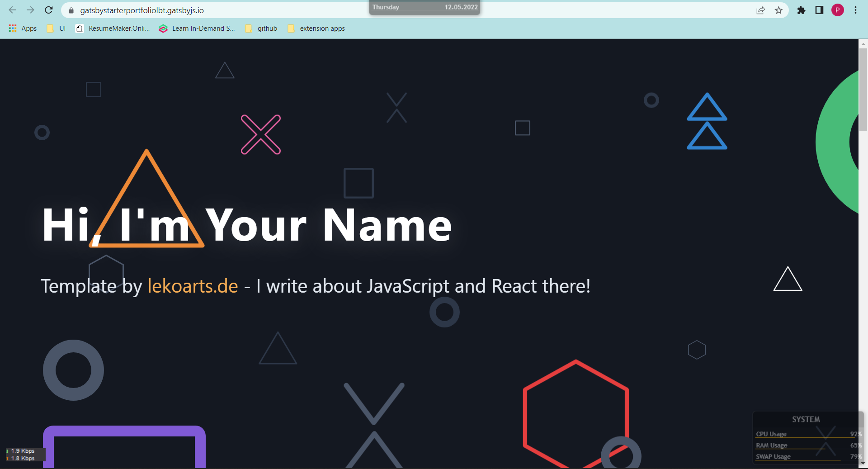The height and width of the screenshot is (469, 868).
Task: Open the github bookmark folder
Action: tap(261, 28)
